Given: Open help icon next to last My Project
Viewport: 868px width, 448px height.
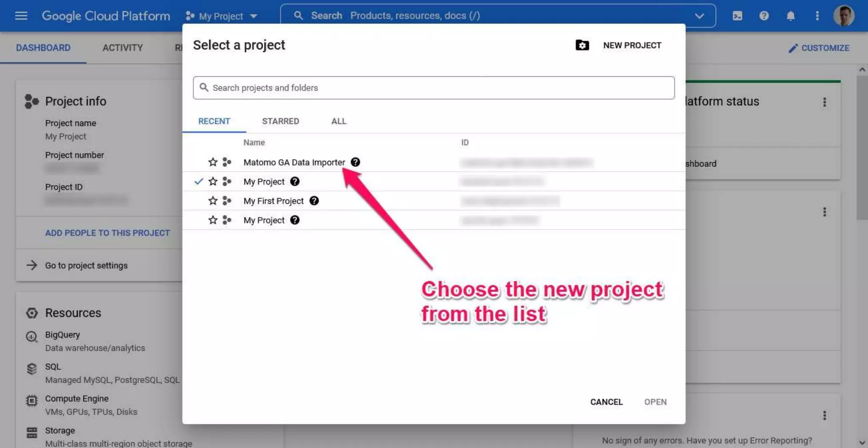Looking at the screenshot, I should (295, 220).
